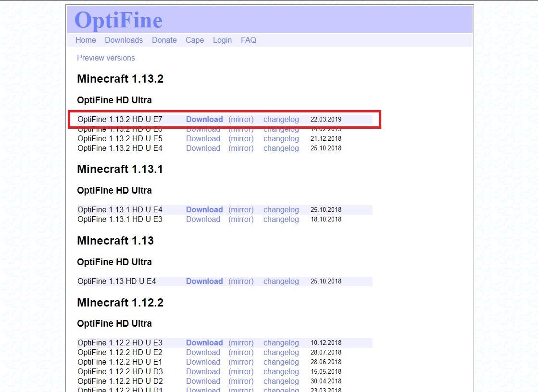Select the Minecraft 1.13.1 heading

pyautogui.click(x=120, y=169)
